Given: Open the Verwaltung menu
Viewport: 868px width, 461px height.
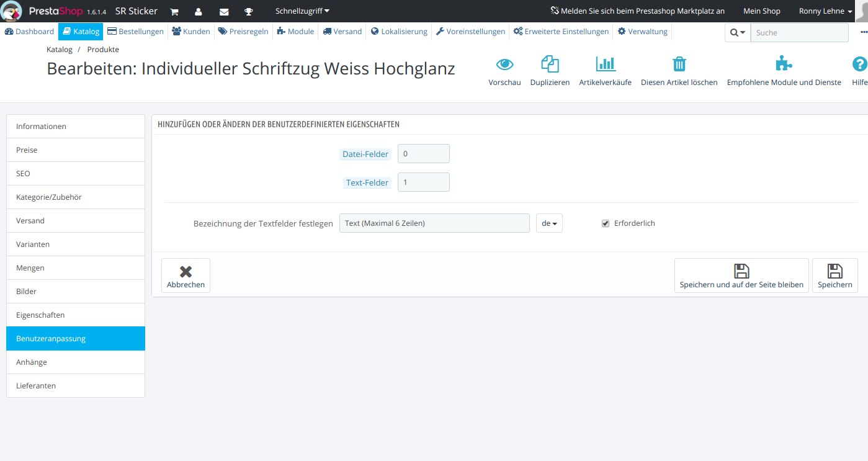Looking at the screenshot, I should [643, 32].
